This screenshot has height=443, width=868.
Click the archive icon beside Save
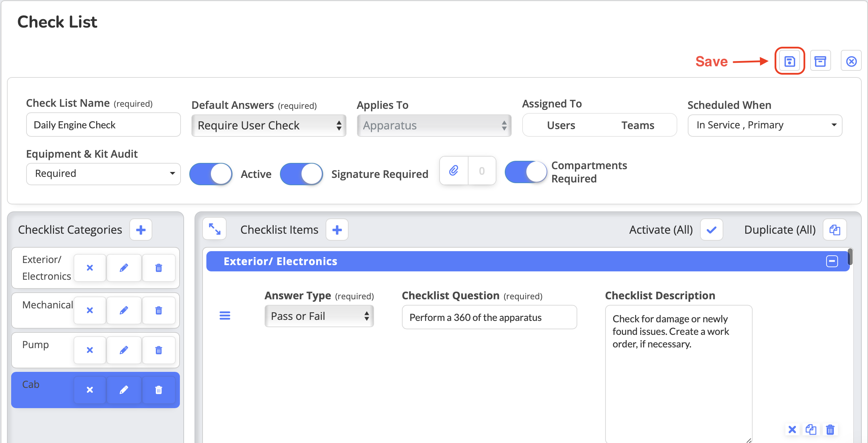pyautogui.click(x=820, y=61)
